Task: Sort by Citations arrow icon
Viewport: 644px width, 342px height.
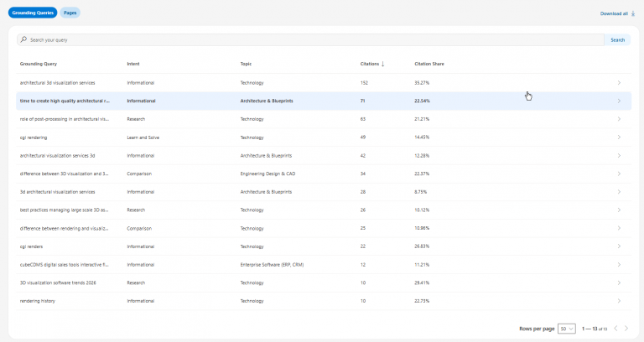Action: 382,64
